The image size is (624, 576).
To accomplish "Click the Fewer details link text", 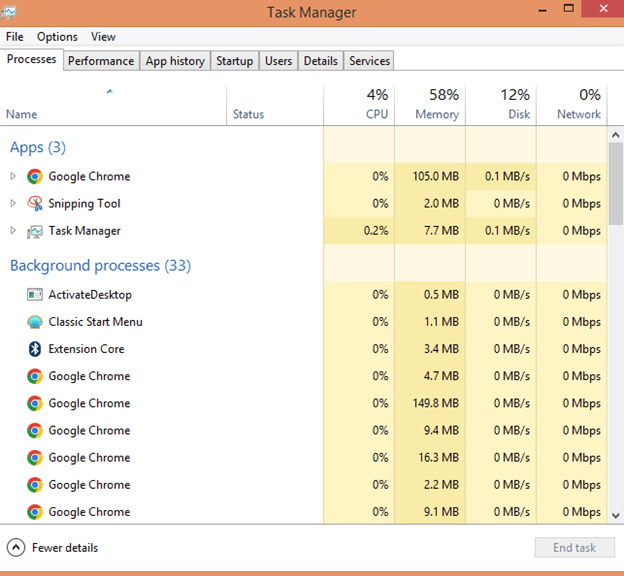I will pos(65,548).
